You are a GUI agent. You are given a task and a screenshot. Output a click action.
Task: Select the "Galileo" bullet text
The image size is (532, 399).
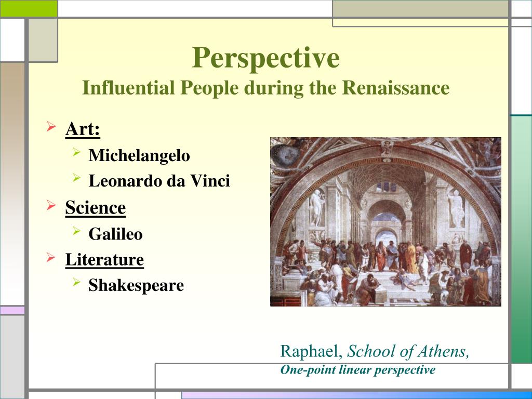[x=115, y=234]
